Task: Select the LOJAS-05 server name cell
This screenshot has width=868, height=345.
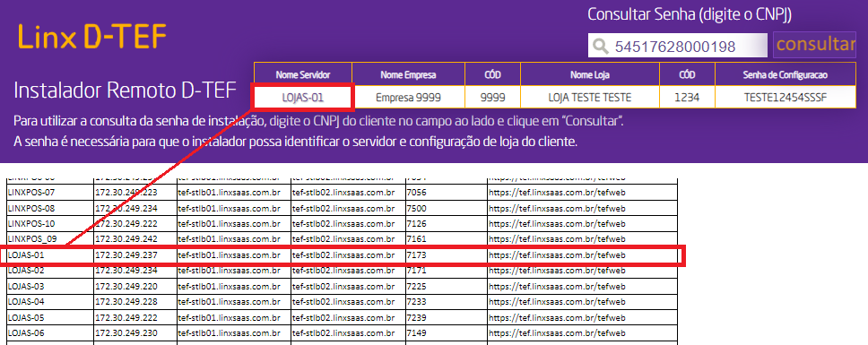Action: point(50,318)
